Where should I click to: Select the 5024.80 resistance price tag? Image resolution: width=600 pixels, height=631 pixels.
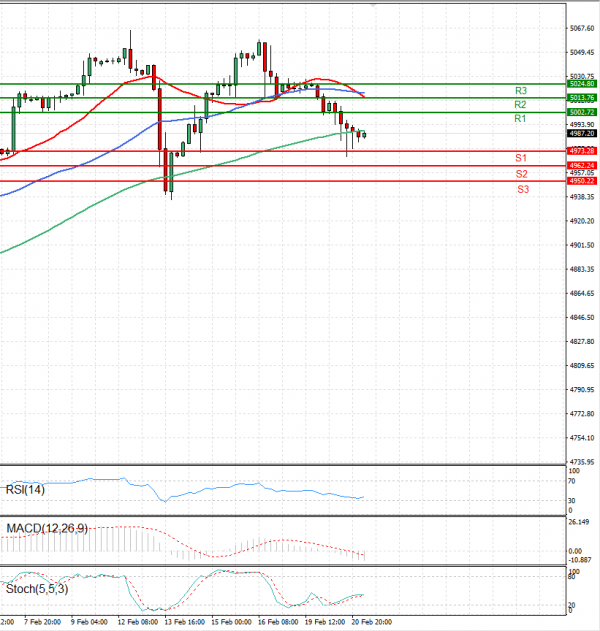click(582, 84)
